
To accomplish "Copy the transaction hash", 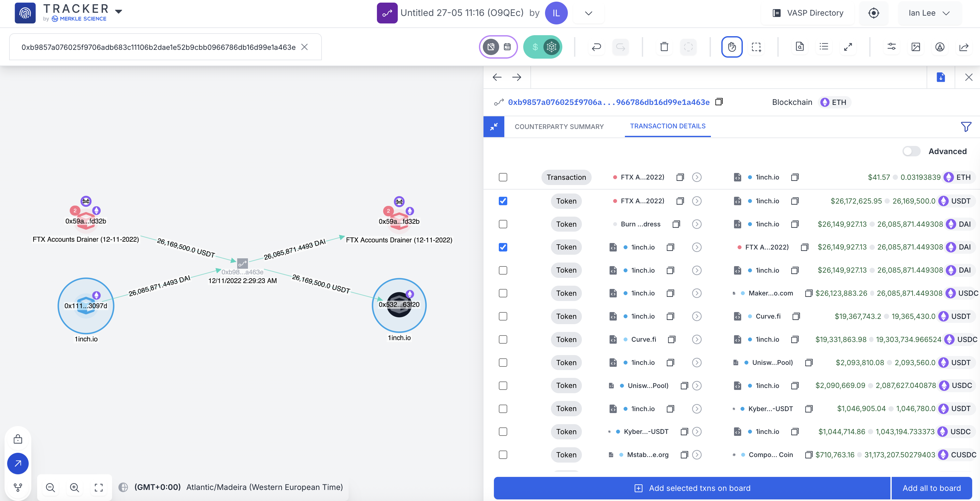I will (x=719, y=102).
